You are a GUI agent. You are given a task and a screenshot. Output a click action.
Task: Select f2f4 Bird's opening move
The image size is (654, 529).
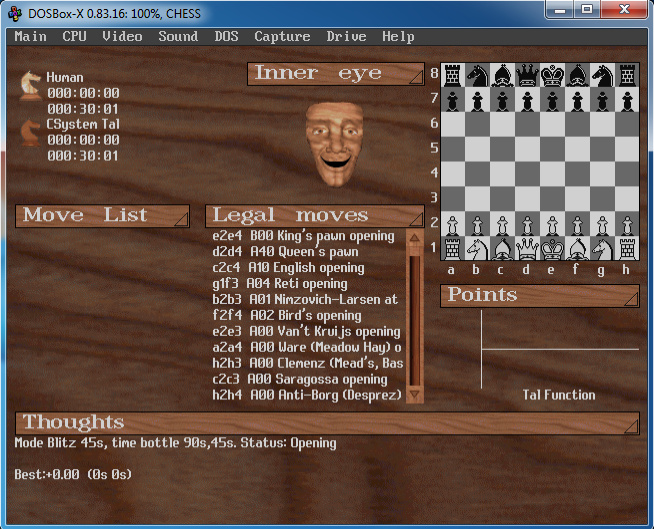287,315
